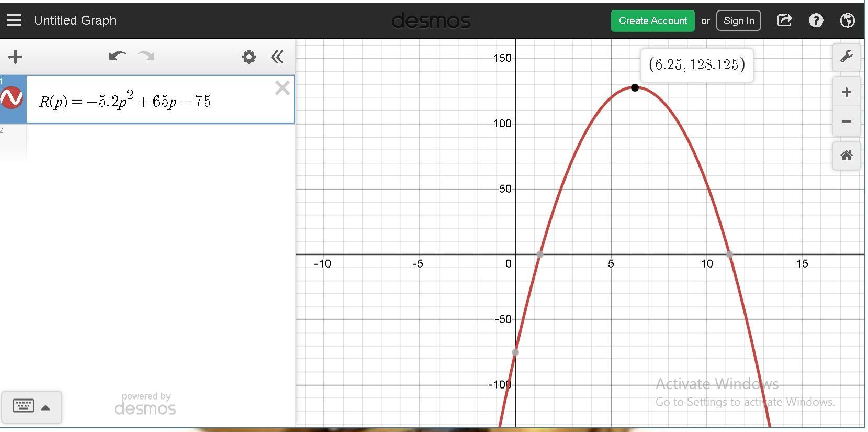
Task: Undo the last action
Action: (x=117, y=56)
